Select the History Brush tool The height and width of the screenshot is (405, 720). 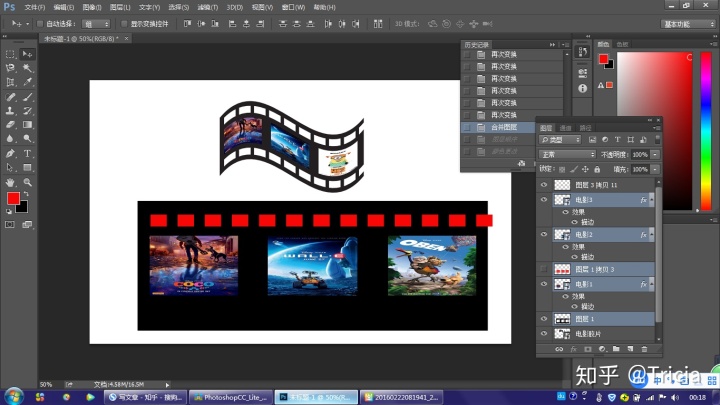pyautogui.click(x=28, y=111)
